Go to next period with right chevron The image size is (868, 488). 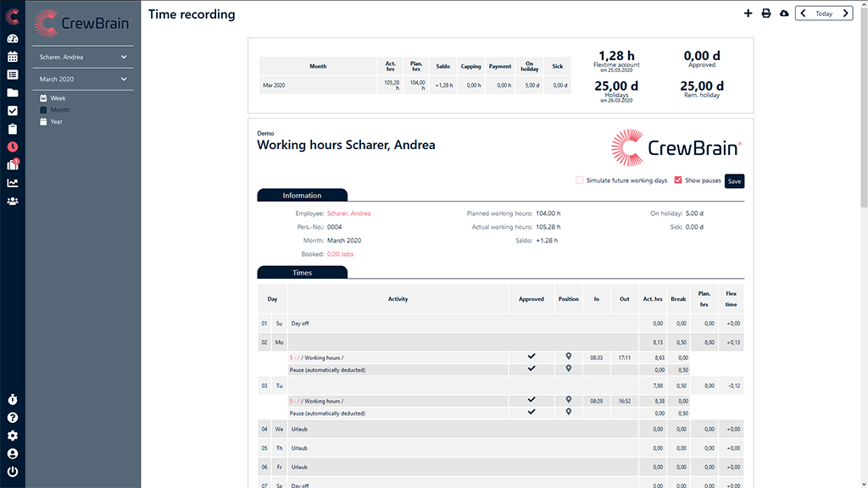point(846,14)
